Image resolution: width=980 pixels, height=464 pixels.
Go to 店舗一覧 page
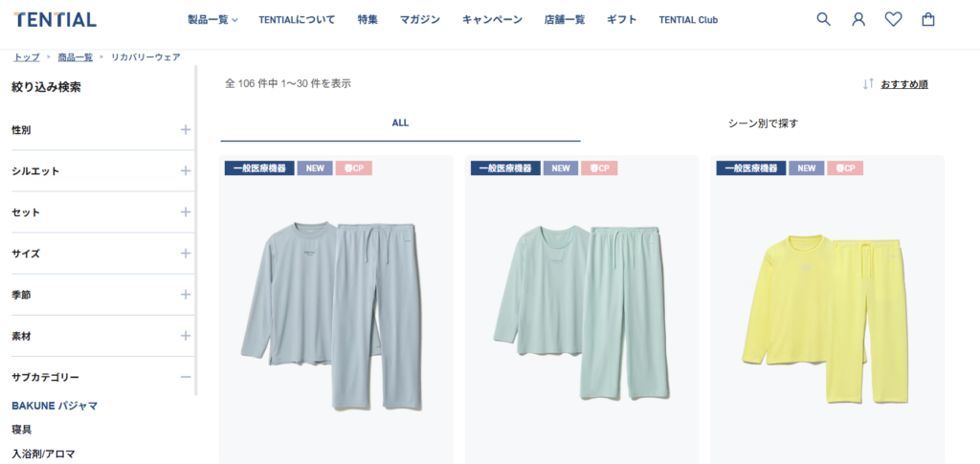(x=565, y=20)
